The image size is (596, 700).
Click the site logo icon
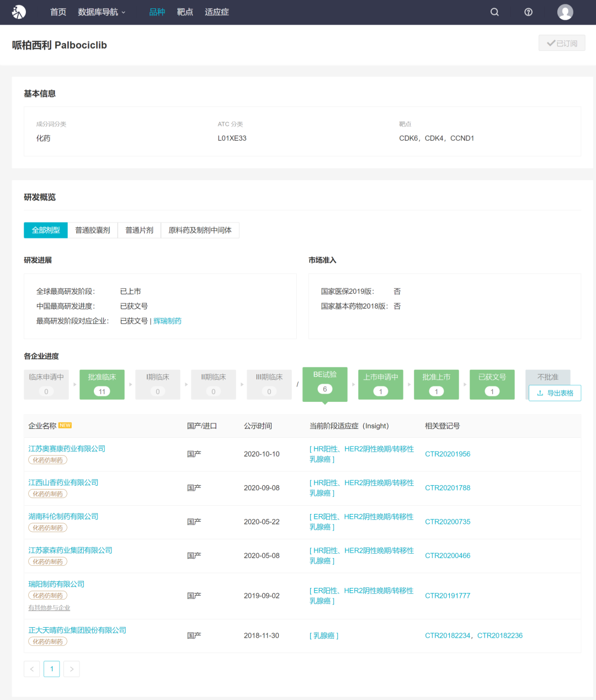(x=19, y=12)
